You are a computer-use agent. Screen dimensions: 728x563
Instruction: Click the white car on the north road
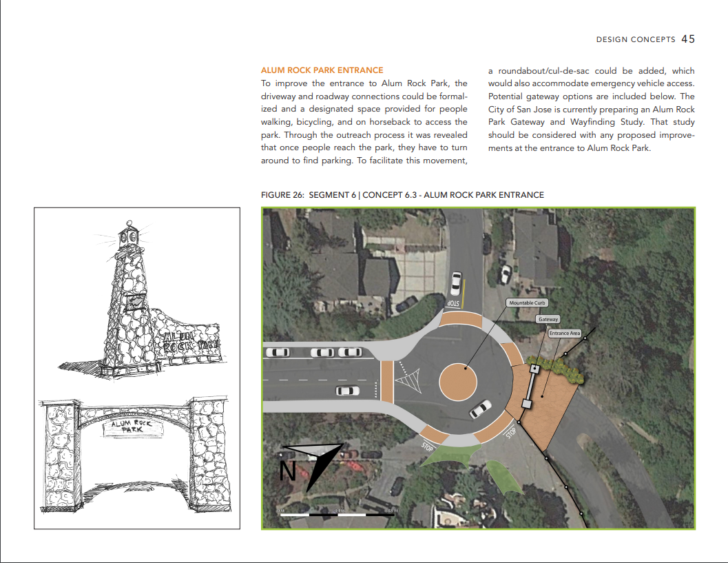[x=456, y=283]
